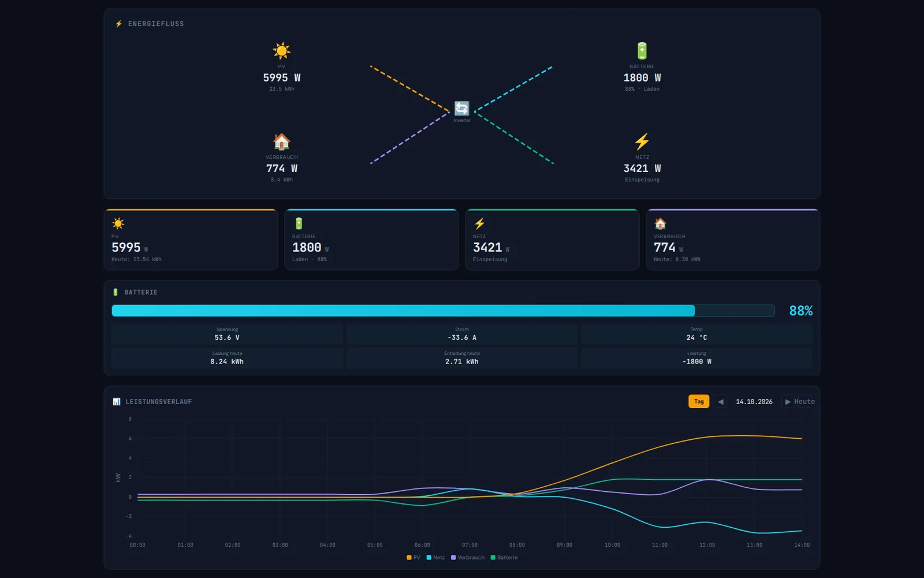
Task: Click the chart icon beside Leistungsverlauf heading
Action: tap(117, 402)
